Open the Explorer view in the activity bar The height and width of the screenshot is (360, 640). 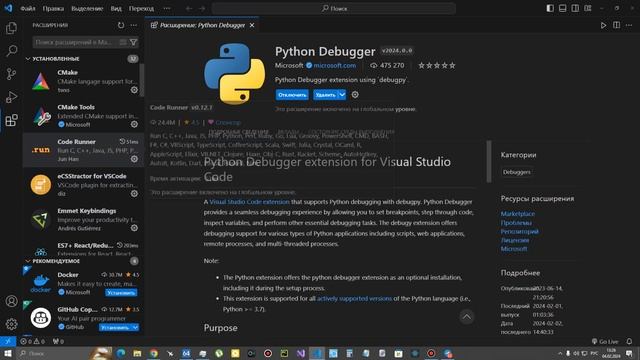[x=11, y=28]
